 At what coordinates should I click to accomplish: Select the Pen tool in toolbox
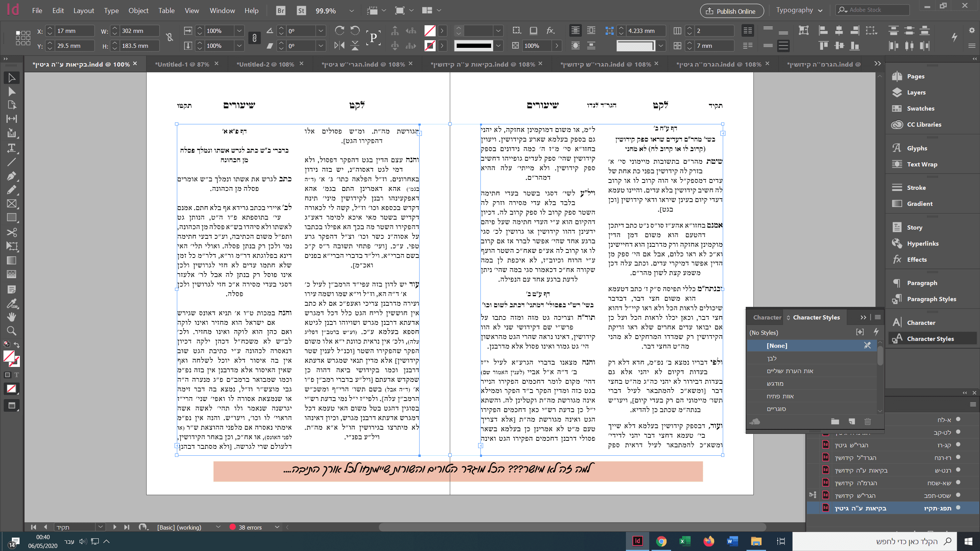pos(11,176)
